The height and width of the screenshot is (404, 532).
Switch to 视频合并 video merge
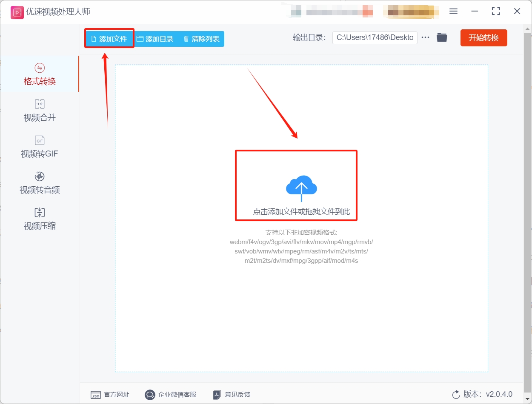pyautogui.click(x=40, y=111)
